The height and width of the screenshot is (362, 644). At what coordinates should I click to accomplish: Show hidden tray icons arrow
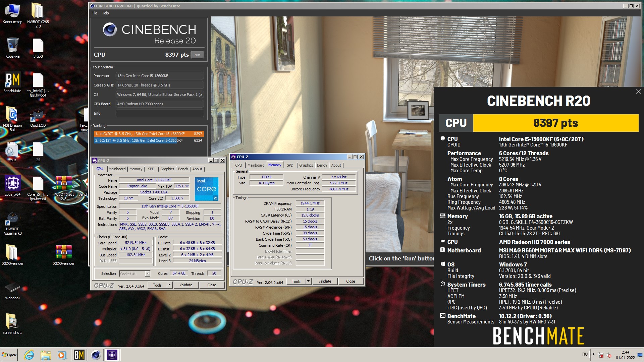pyautogui.click(x=593, y=355)
